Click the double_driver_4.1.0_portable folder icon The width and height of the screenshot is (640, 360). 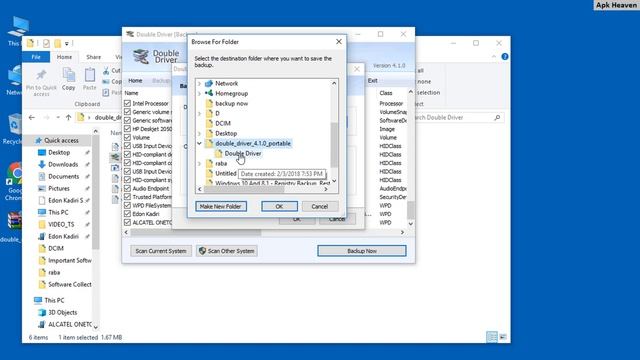(x=209, y=143)
